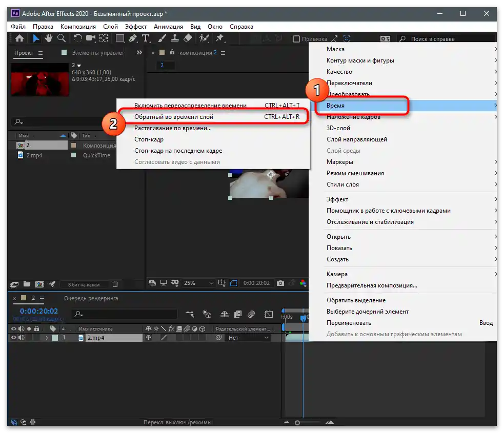
Task: Click the Перекл. выключ./режимы button
Action: coord(177,422)
